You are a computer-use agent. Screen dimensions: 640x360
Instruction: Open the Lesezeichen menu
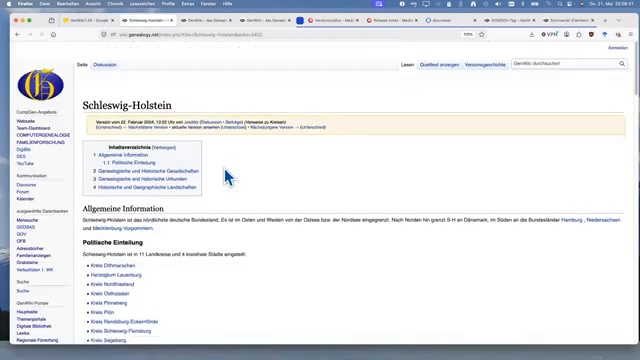pyautogui.click(x=142, y=4)
